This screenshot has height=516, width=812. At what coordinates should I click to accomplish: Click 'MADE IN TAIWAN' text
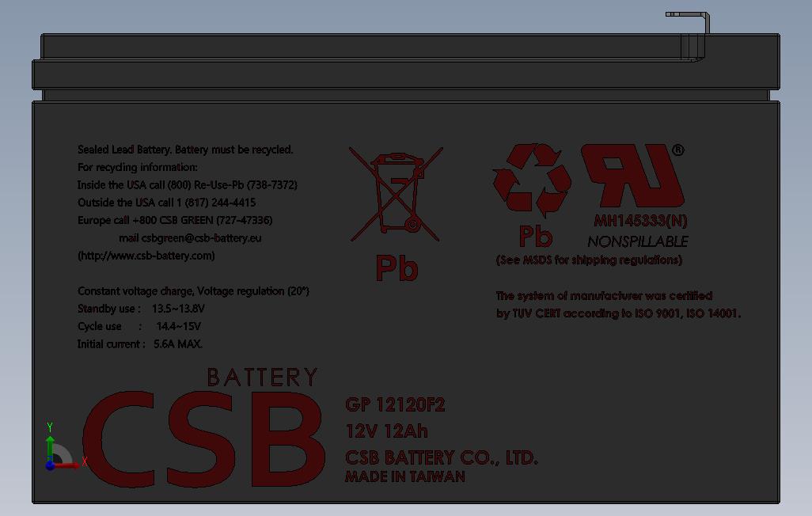(x=405, y=476)
